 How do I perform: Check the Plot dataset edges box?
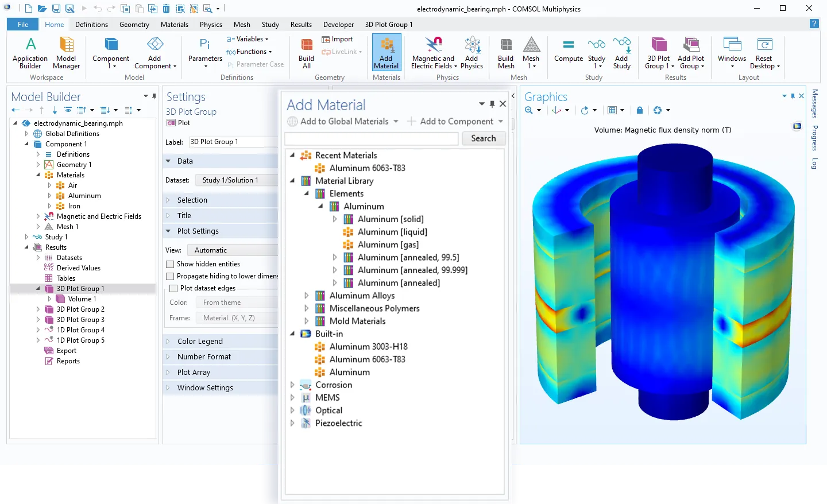173,288
